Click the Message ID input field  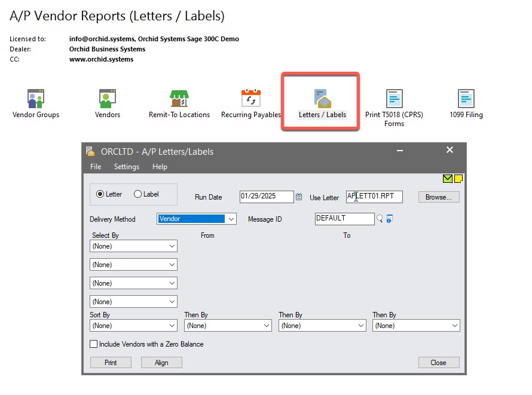pyautogui.click(x=344, y=219)
